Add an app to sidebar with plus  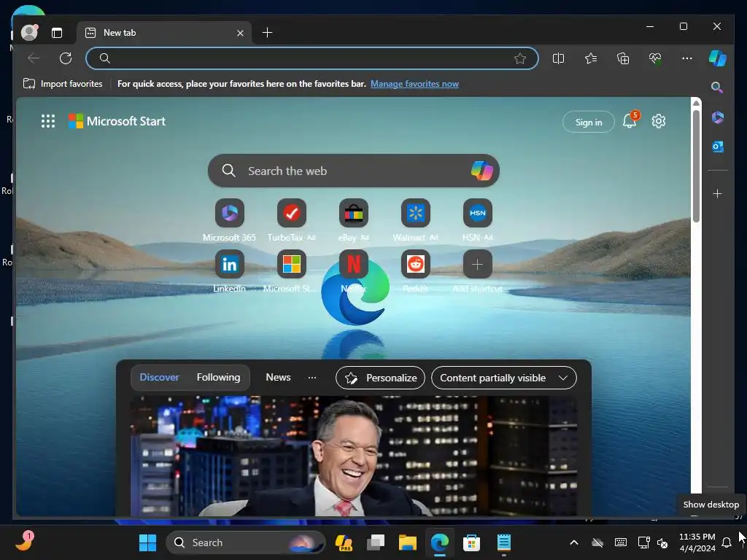coord(718,194)
